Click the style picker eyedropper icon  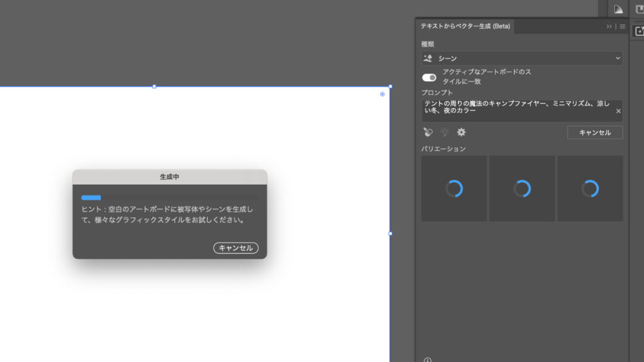(x=428, y=132)
